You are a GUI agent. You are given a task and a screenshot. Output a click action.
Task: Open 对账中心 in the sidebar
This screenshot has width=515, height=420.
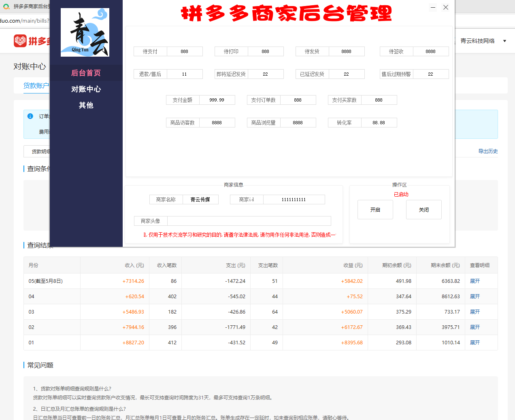pos(86,89)
